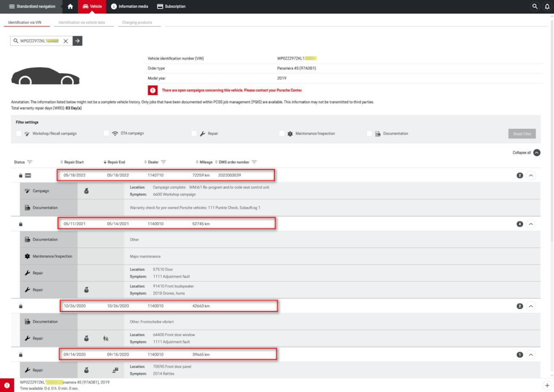Select the Vehicle tab in top bar
This screenshot has width=554, height=392.
pos(92,6)
